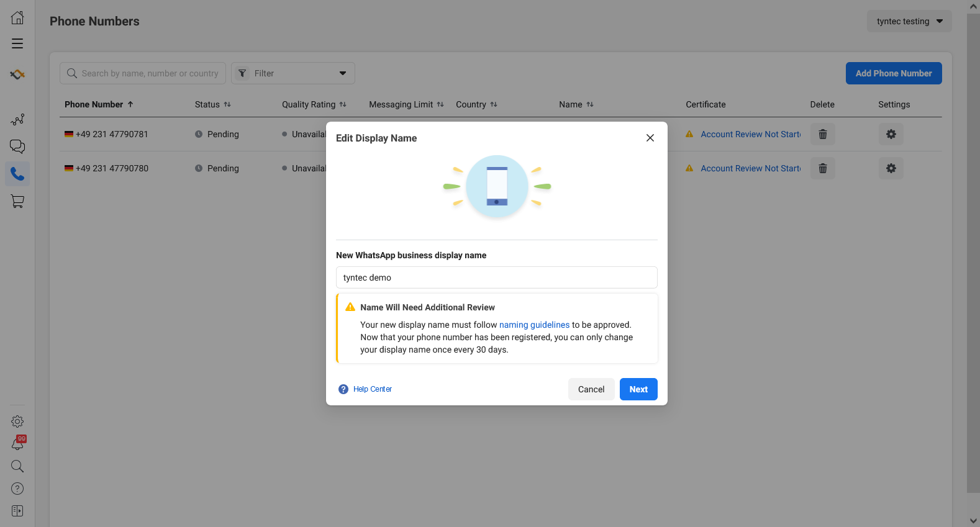Image resolution: width=980 pixels, height=527 pixels.
Task: Sort by Name column
Action: pos(576,104)
